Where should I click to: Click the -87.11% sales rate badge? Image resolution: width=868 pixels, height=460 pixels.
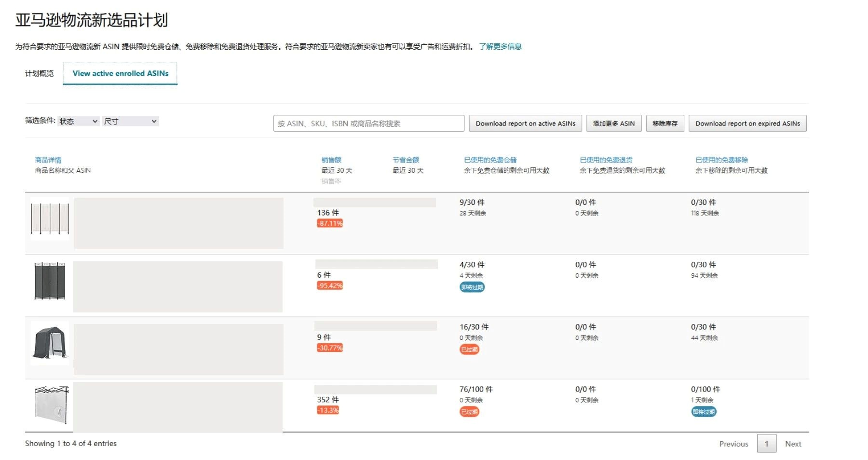(330, 223)
